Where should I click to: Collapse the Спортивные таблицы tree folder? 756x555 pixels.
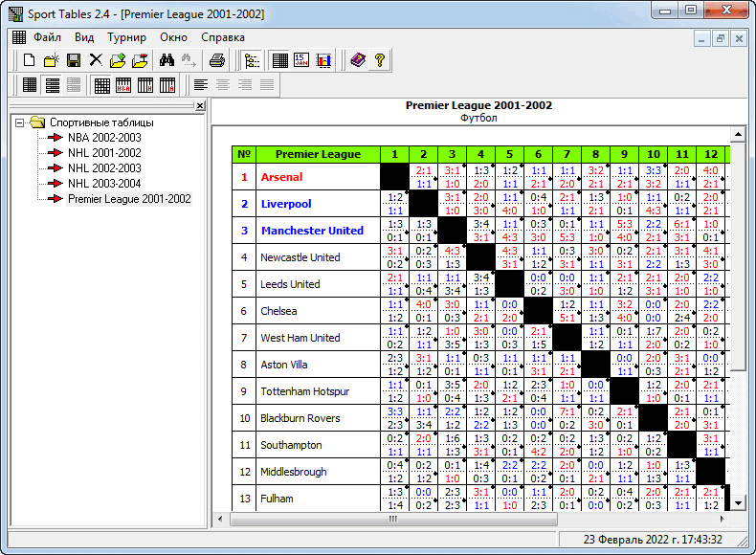(x=19, y=122)
